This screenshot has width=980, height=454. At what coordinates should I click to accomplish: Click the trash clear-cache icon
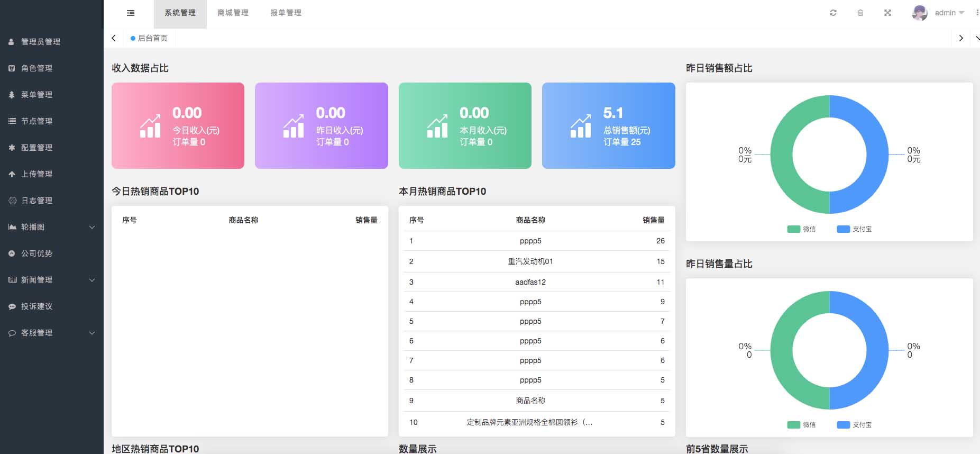click(x=860, y=13)
